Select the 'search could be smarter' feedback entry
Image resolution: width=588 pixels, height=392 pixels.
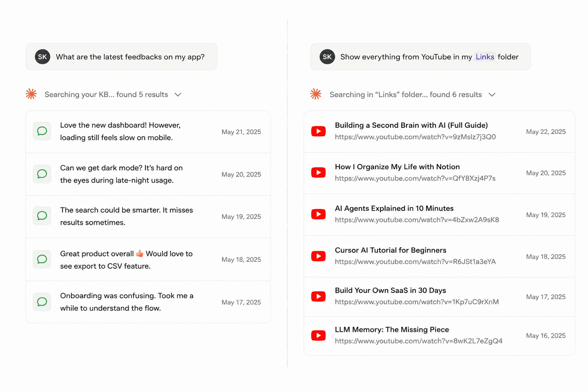tap(148, 216)
